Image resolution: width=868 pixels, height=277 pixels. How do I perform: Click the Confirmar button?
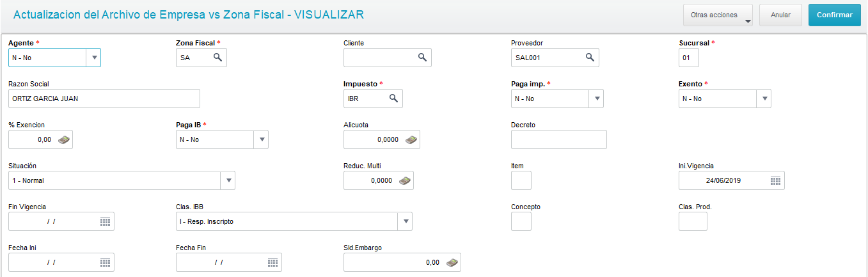834,15
